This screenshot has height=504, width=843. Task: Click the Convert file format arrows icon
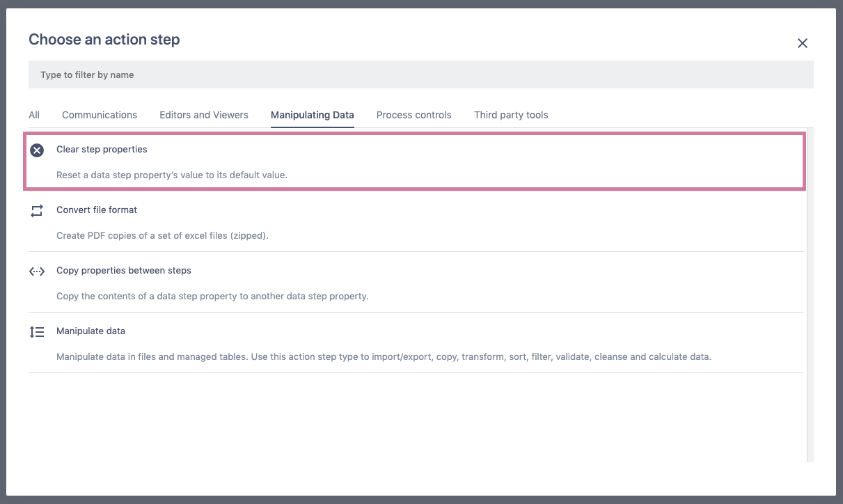pos(37,211)
